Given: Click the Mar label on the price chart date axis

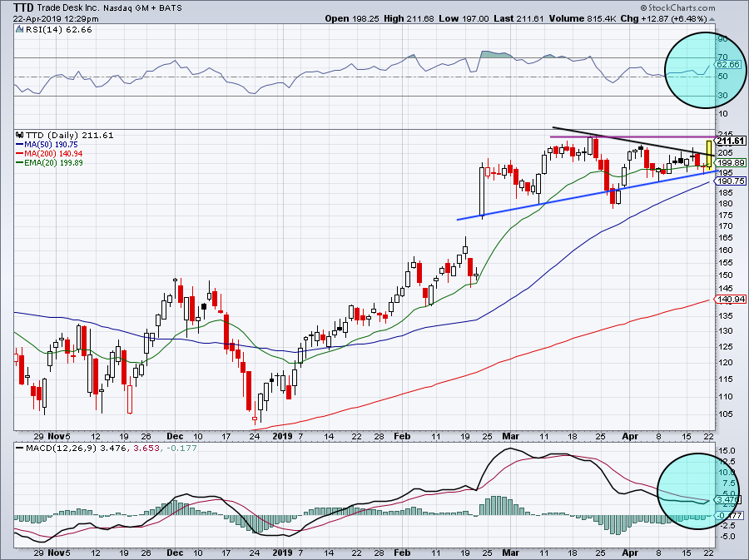Looking at the screenshot, I should coord(511,436).
